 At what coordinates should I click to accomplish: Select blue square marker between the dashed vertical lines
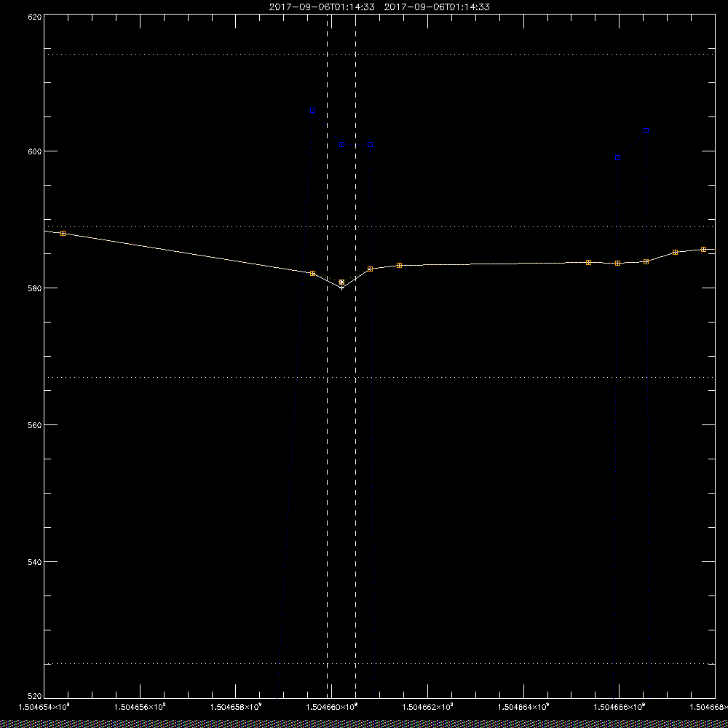pyautogui.click(x=341, y=144)
